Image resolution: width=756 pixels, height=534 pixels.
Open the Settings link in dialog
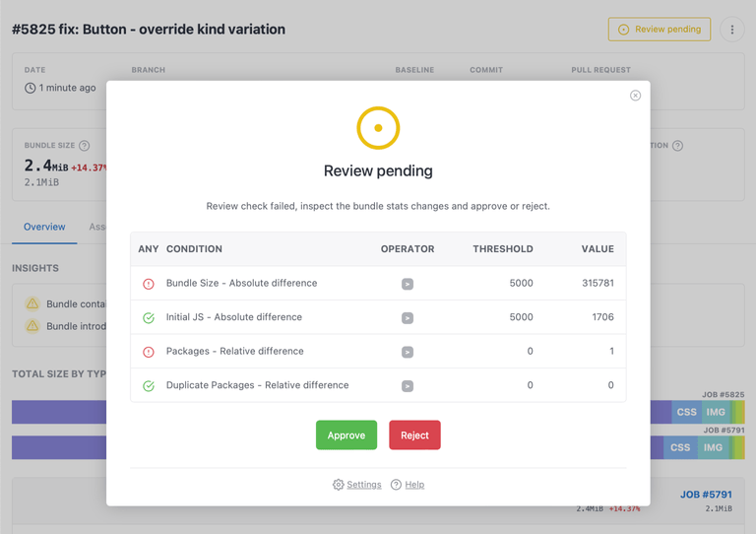[x=363, y=485]
